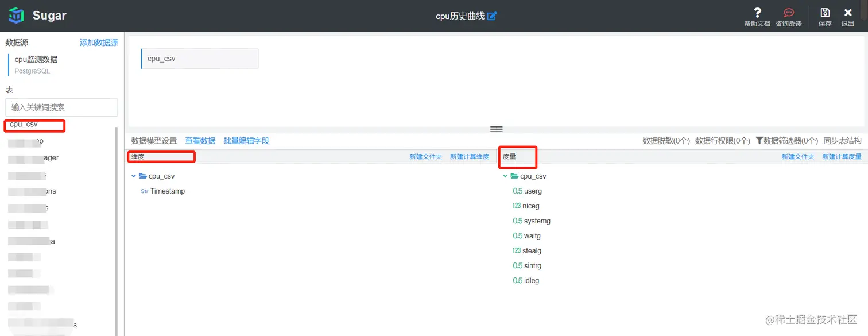
Task: Switch to 查看数据 tab
Action: [200, 141]
